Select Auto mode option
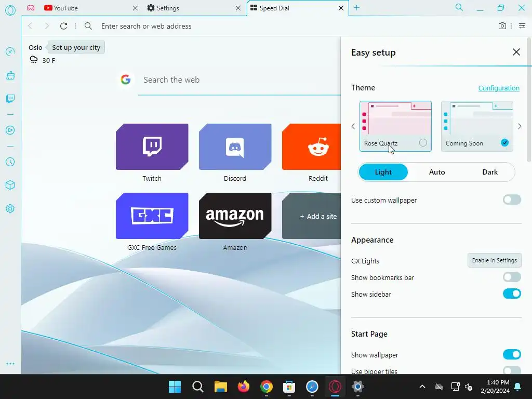The height and width of the screenshot is (399, 532). [x=436, y=172]
